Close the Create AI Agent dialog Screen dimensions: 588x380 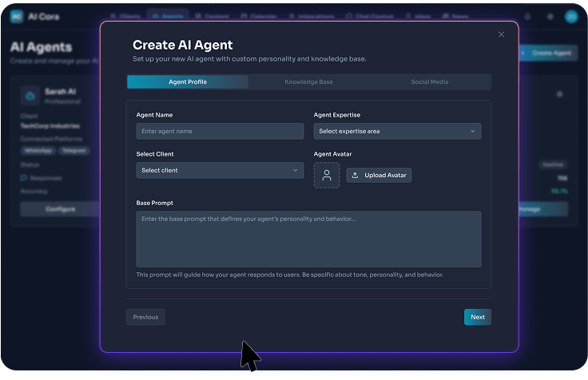point(501,34)
